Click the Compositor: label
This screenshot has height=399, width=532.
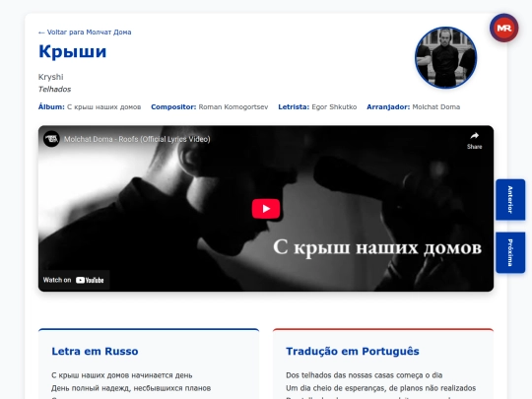tap(173, 107)
